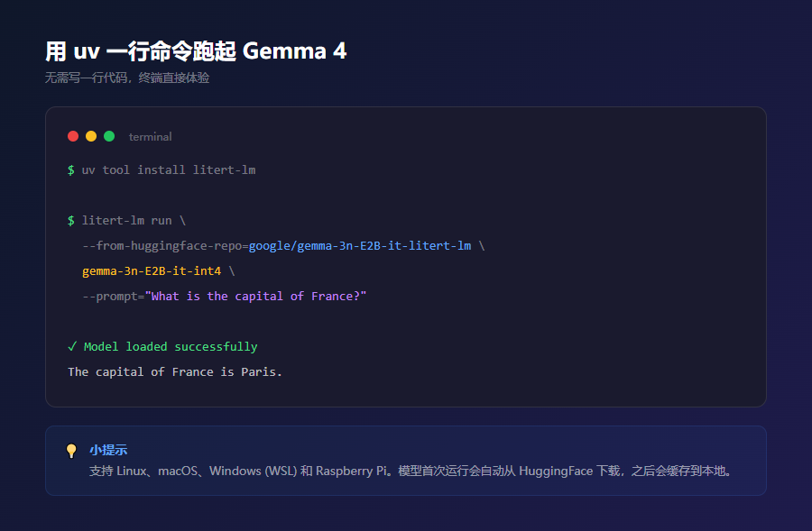The height and width of the screenshot is (531, 812).
Task: Click the output line "The capital of France is Paris."
Action: pos(175,371)
